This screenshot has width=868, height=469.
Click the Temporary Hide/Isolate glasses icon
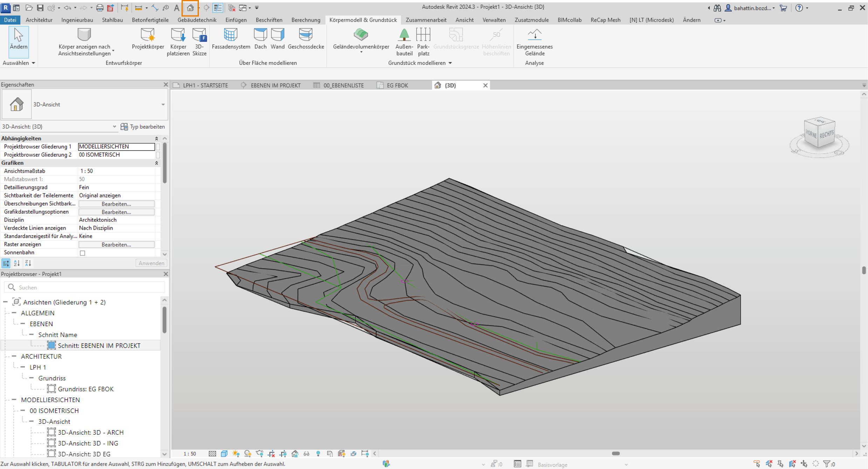tap(306, 454)
